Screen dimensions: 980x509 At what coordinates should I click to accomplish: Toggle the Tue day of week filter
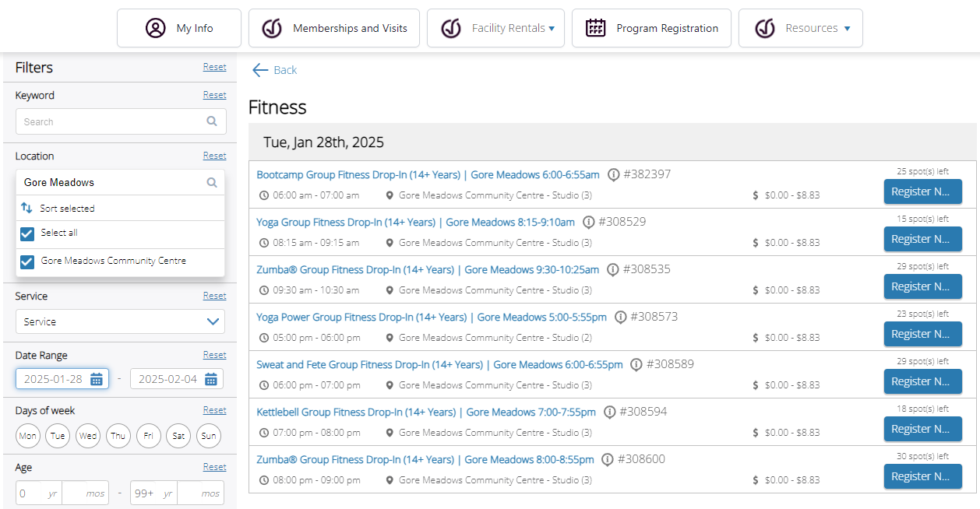point(58,436)
